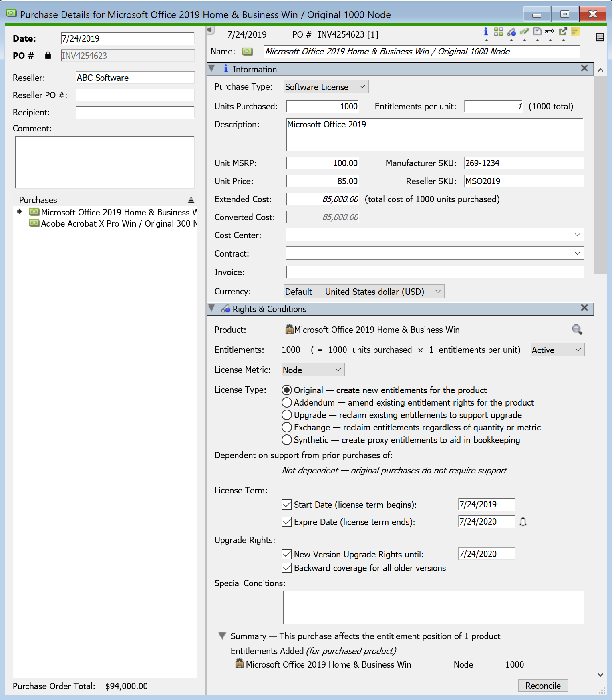Click the Reseller field with ABC Software

point(135,78)
